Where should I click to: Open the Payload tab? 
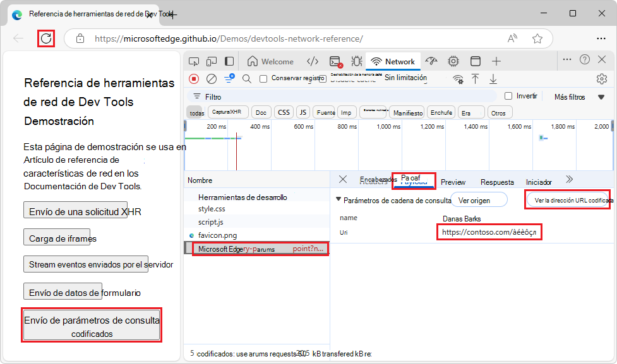coord(414,180)
